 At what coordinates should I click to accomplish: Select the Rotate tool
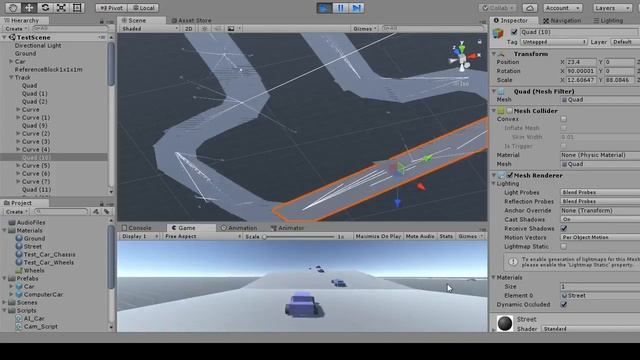(45, 8)
